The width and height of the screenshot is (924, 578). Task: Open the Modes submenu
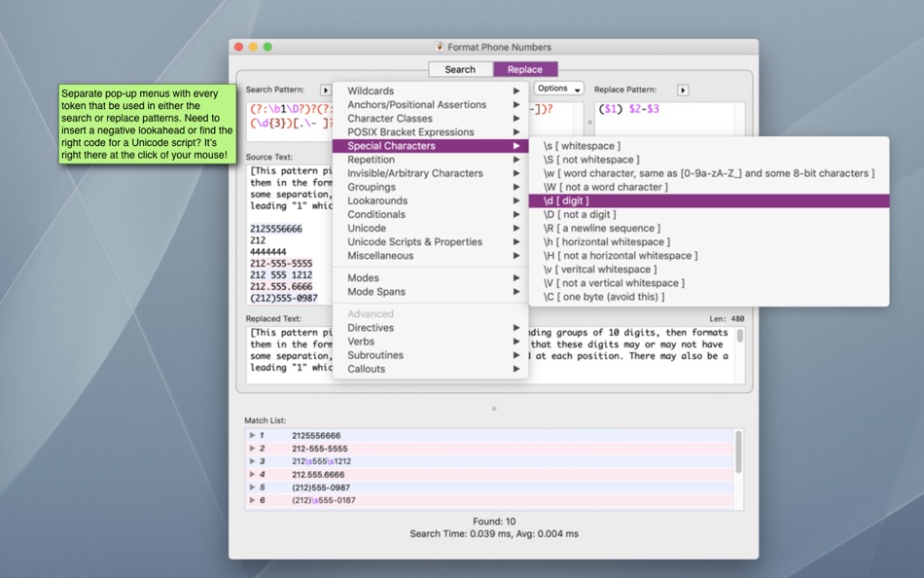(x=430, y=277)
